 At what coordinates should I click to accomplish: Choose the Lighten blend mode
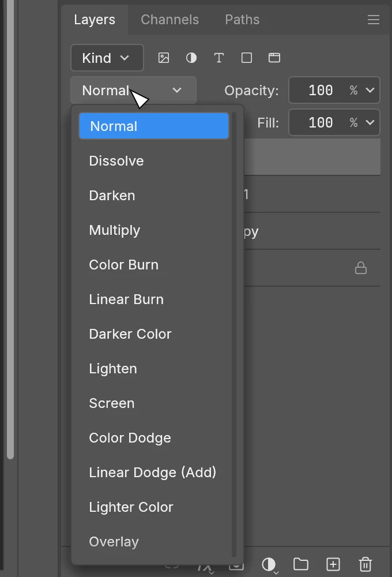tap(154, 368)
